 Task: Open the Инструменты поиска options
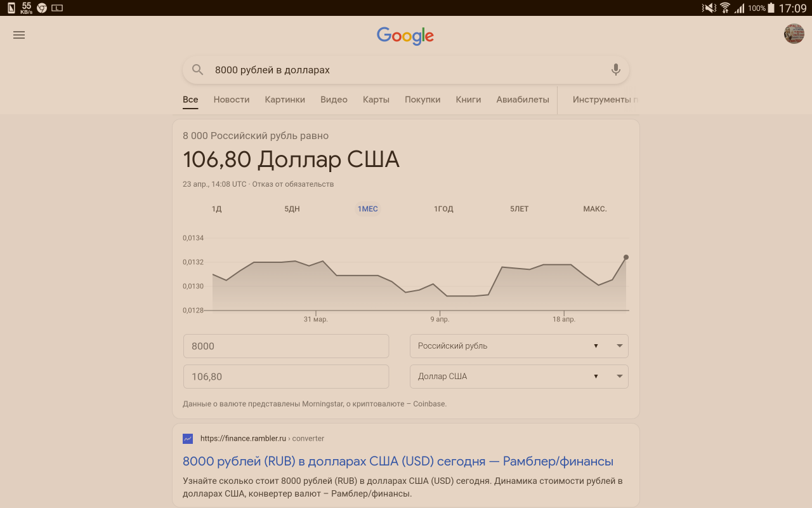tap(605, 100)
